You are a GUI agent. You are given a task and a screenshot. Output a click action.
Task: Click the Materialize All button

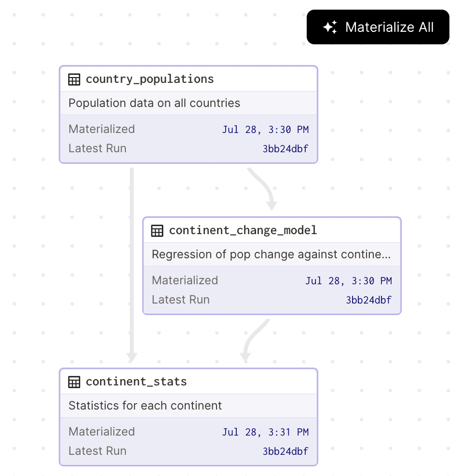pos(378,27)
